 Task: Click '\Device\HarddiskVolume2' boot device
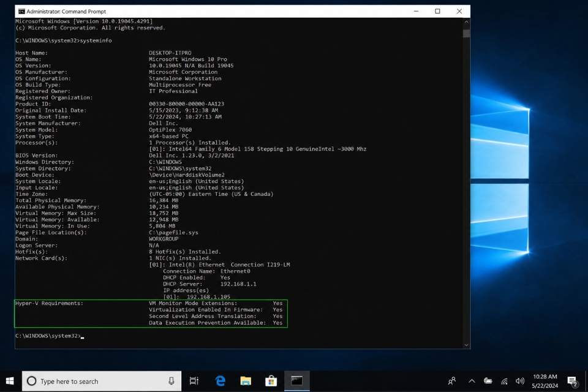[187, 175]
